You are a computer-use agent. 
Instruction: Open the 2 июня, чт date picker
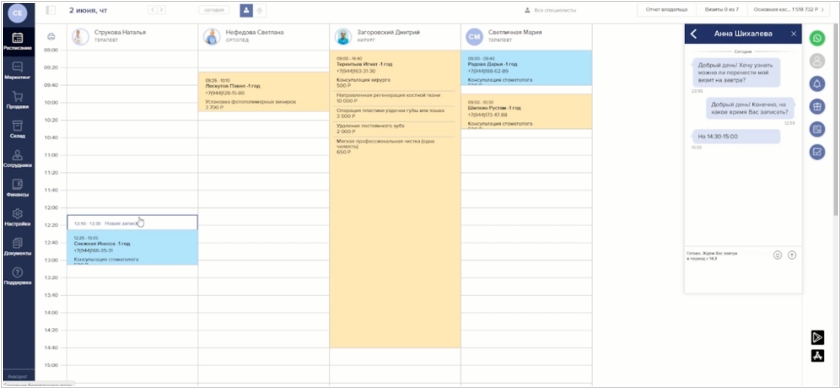88,10
